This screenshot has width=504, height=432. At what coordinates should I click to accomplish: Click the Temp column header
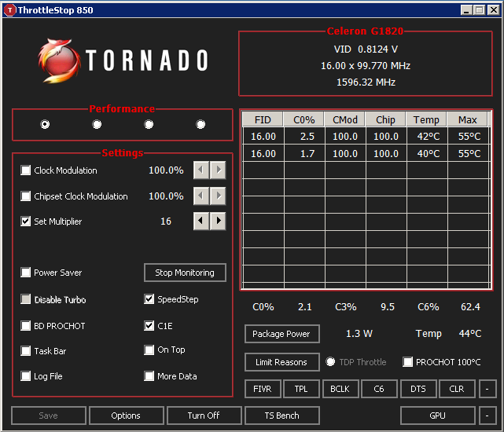coord(426,119)
